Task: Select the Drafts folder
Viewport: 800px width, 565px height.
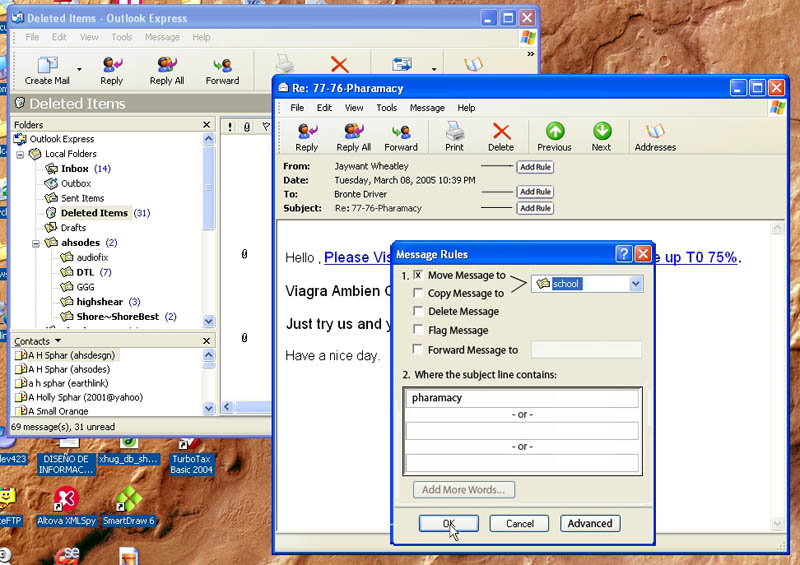Action: [x=73, y=228]
